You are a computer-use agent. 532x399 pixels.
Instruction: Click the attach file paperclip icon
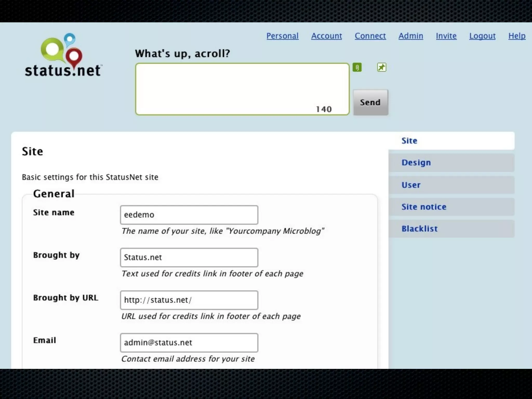357,68
